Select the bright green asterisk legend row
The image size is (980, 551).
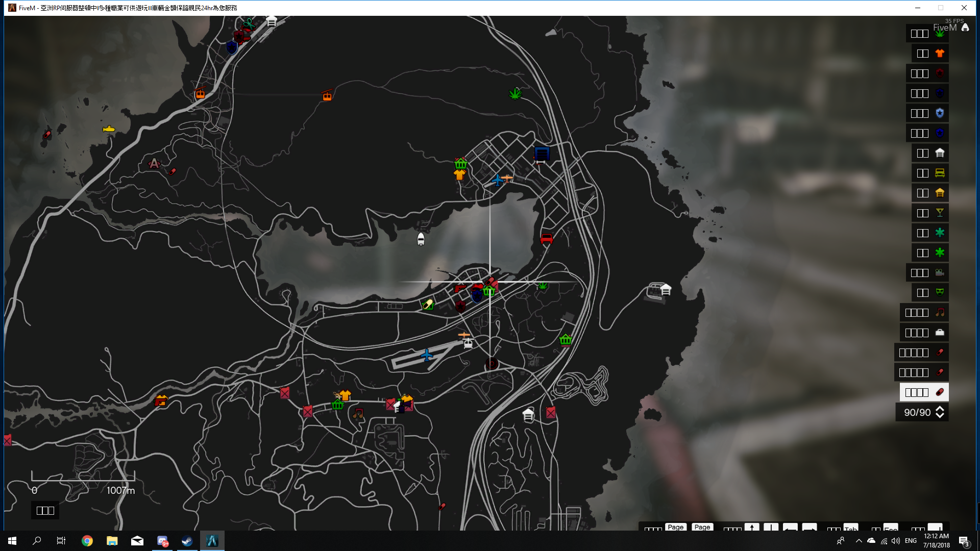click(930, 252)
